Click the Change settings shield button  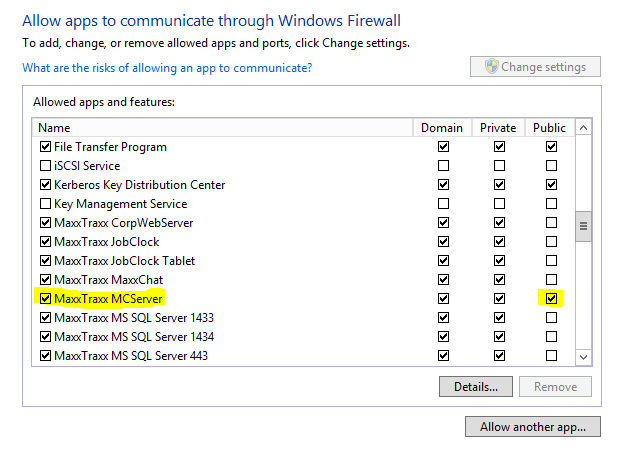click(x=535, y=67)
